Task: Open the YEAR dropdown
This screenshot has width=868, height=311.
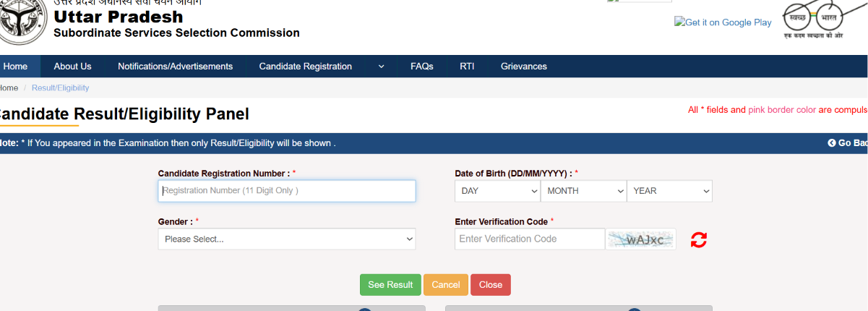Action: pyautogui.click(x=669, y=191)
